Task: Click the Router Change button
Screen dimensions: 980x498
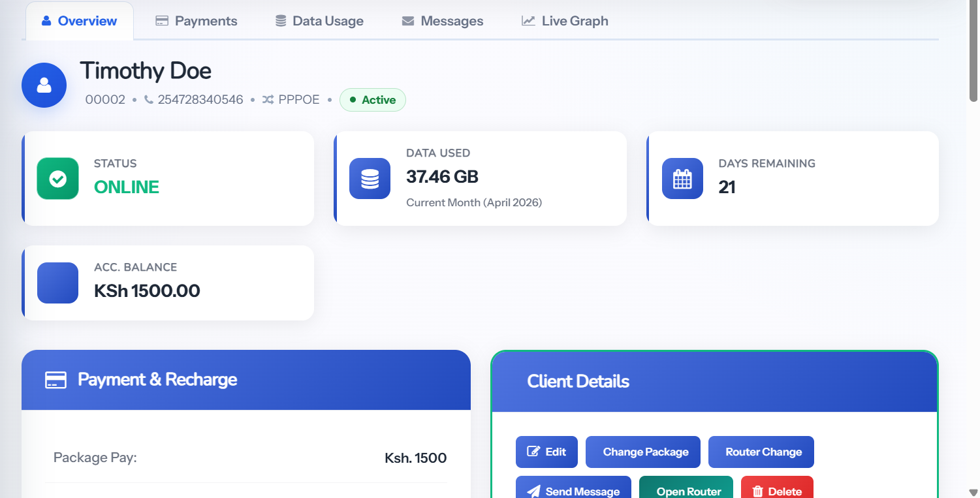Action: [x=761, y=452]
